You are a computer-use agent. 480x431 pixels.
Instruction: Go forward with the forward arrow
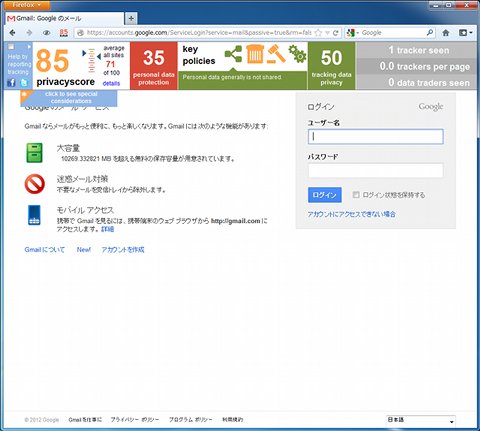tap(29, 33)
